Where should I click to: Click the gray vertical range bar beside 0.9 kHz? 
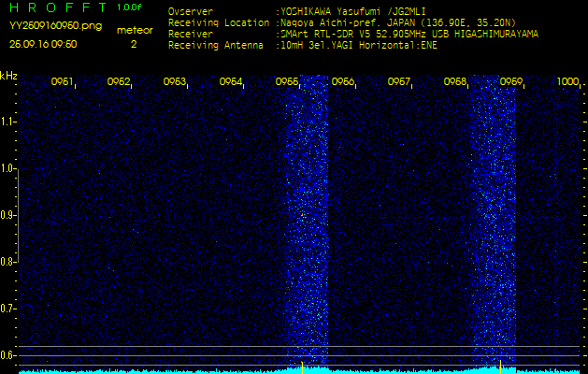18,215
